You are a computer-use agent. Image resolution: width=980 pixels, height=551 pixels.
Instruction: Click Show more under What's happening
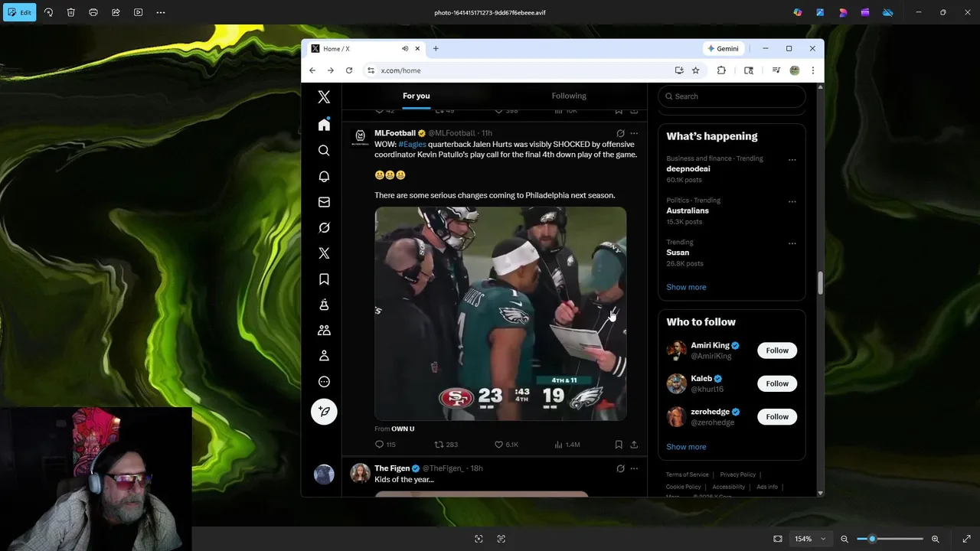(686, 287)
